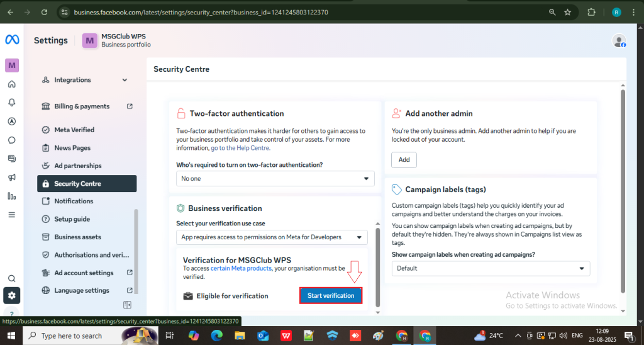Image resolution: width=644 pixels, height=345 pixels.
Task: Click the Start verification button
Action: tap(331, 296)
